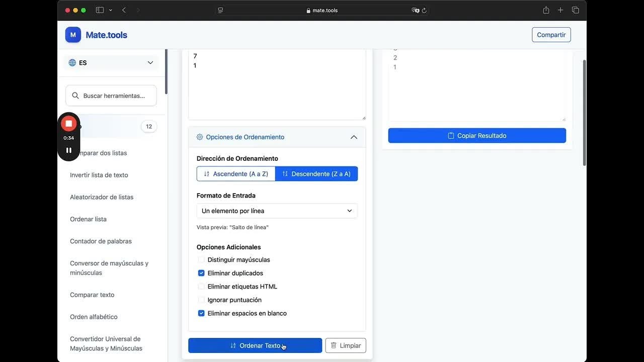
Task: Click the Buscar herramientas search field
Action: point(111,96)
